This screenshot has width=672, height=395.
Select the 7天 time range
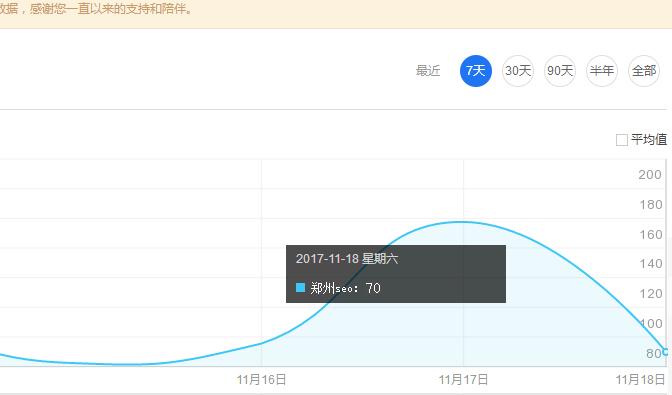click(476, 71)
